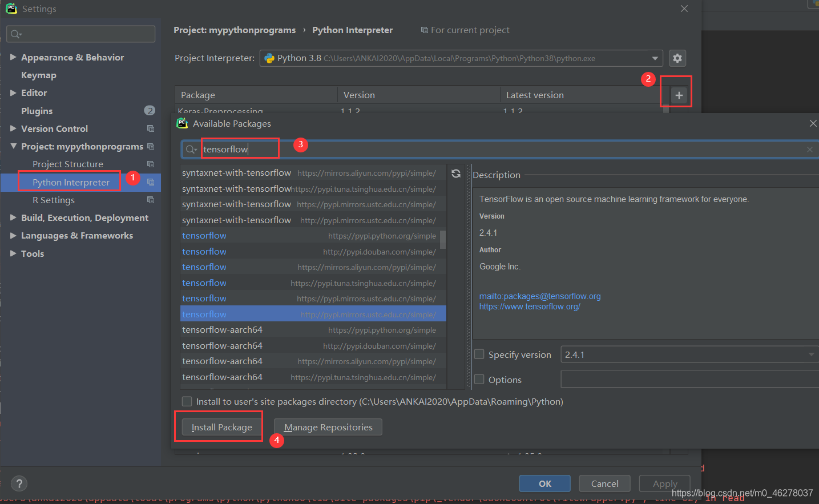
Task: Collapse Project: mypythonprograms section
Action: 13,146
